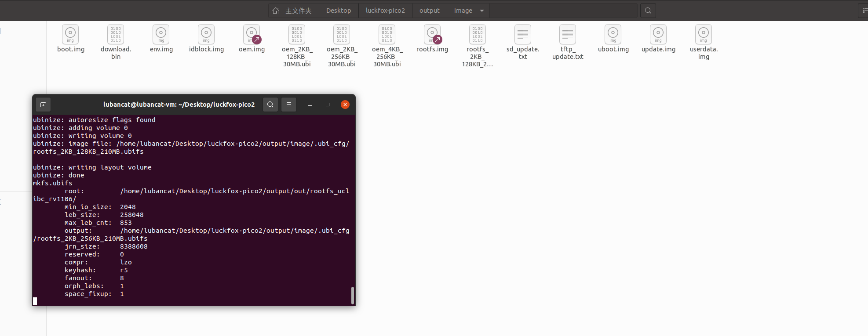The image size is (868, 336).
Task: Select the tftp_update.txt file icon
Action: (x=568, y=34)
